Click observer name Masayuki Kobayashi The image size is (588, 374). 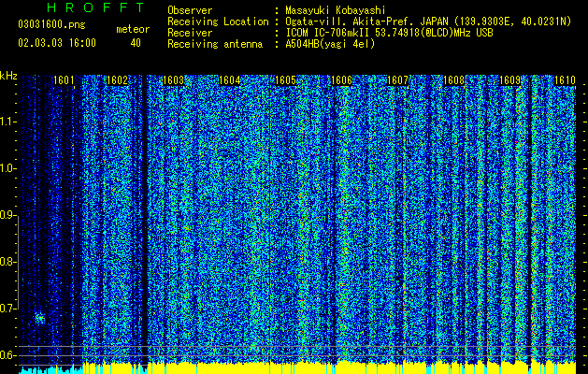point(336,10)
